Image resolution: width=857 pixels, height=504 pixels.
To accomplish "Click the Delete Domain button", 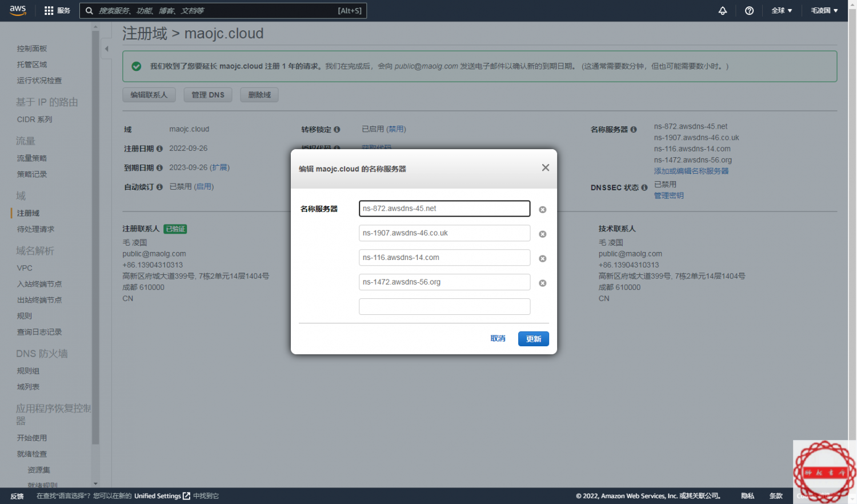I will (x=259, y=95).
